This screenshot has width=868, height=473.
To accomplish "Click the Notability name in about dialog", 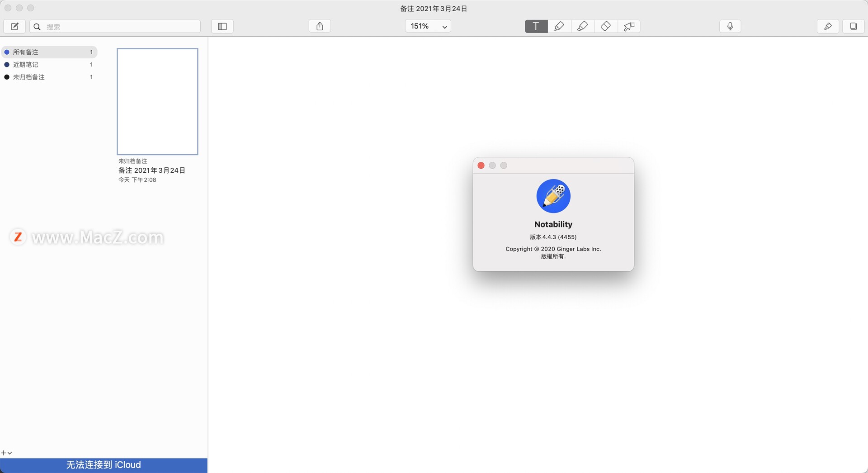I will click(553, 224).
